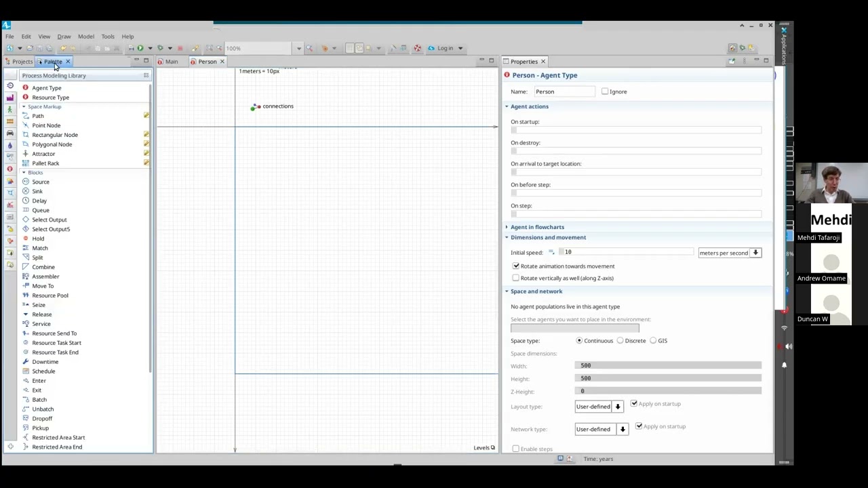868x488 pixels.
Task: Open the zoom percentage dropdown arrow
Action: tap(298, 48)
